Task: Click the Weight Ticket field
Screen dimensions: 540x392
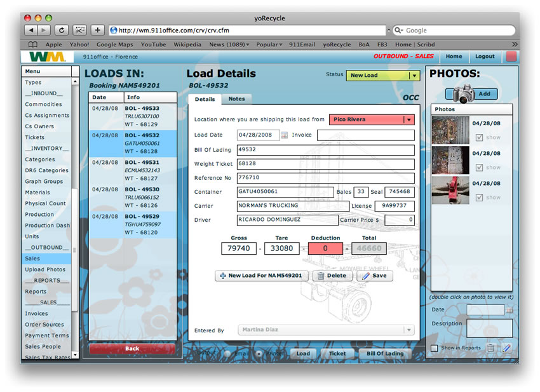Action: point(325,164)
